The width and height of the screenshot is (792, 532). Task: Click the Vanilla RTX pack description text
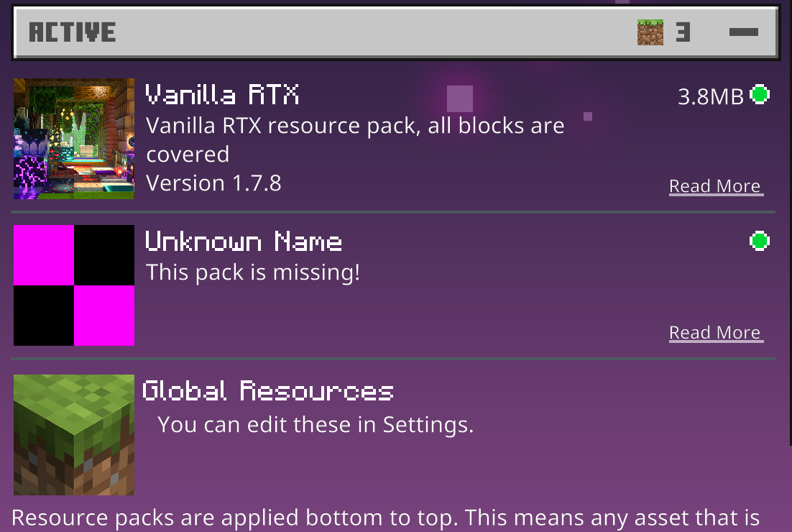click(355, 139)
